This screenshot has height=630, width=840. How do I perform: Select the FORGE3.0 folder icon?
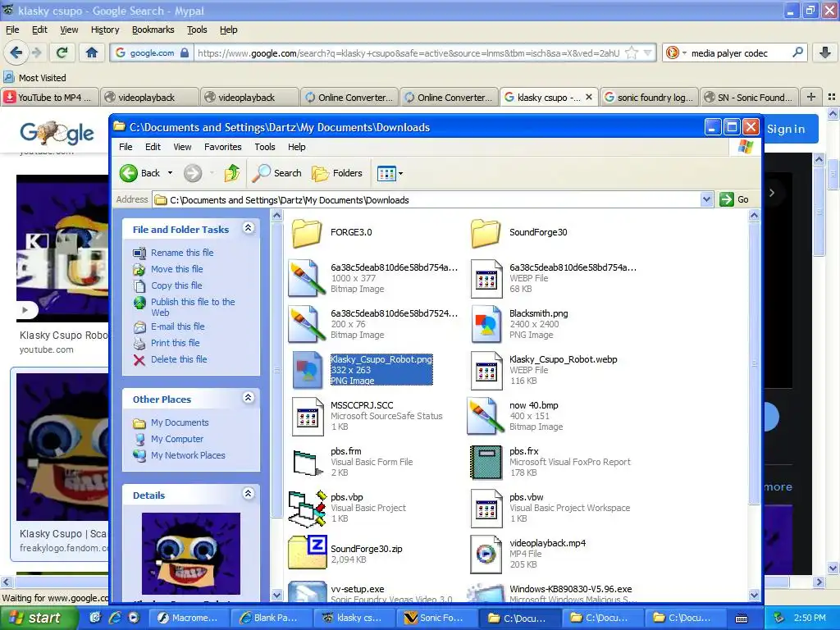pyautogui.click(x=307, y=232)
